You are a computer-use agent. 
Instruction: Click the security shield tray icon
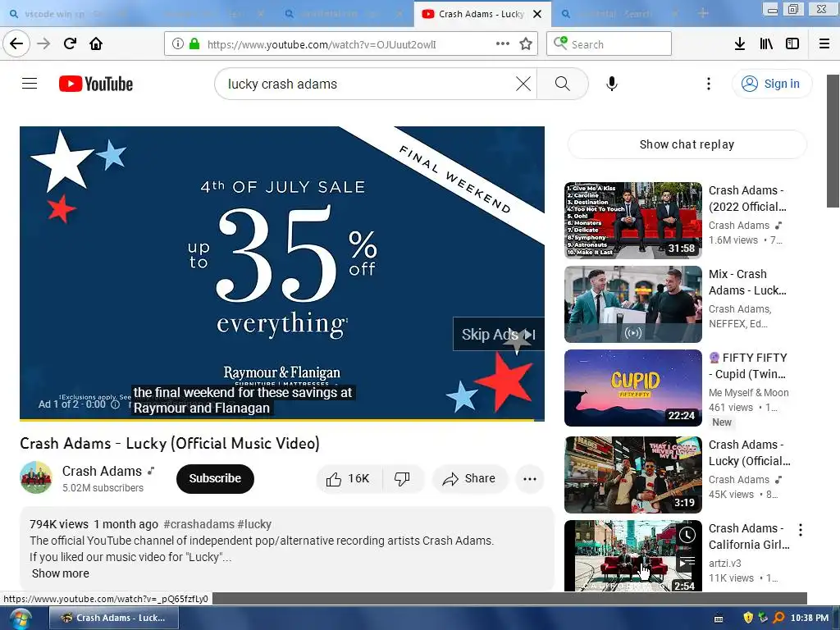[x=748, y=618]
